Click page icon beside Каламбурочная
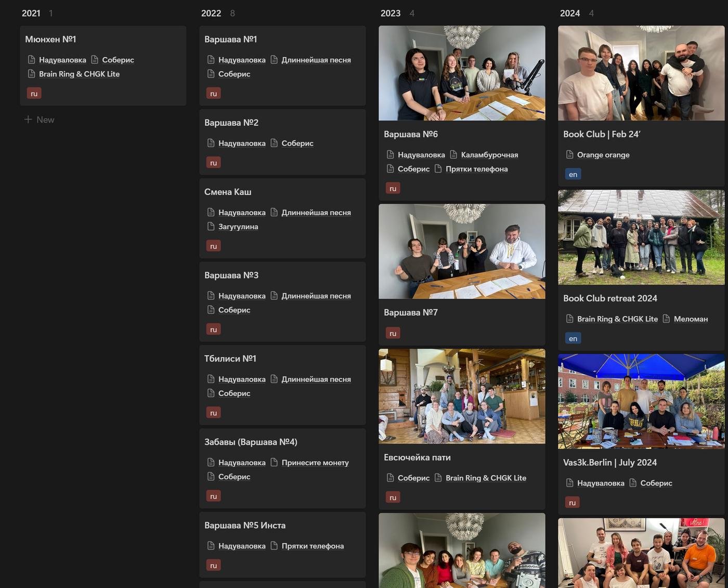 click(453, 155)
